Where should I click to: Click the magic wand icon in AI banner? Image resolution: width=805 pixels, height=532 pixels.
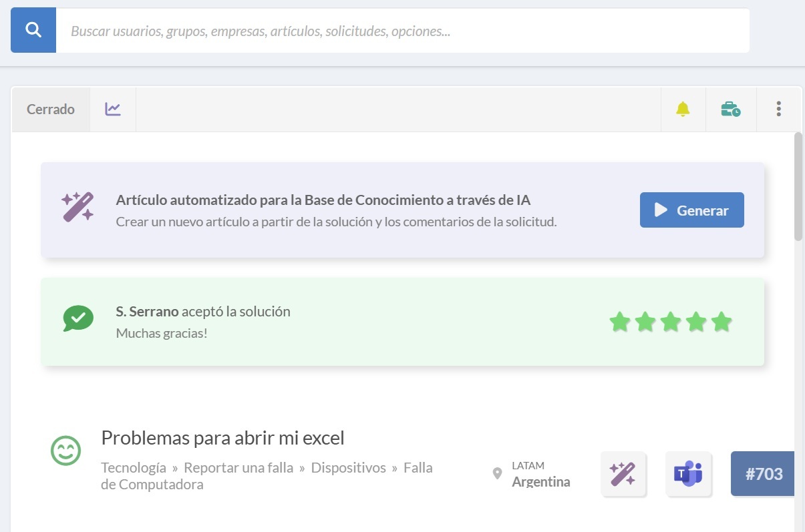click(x=77, y=207)
